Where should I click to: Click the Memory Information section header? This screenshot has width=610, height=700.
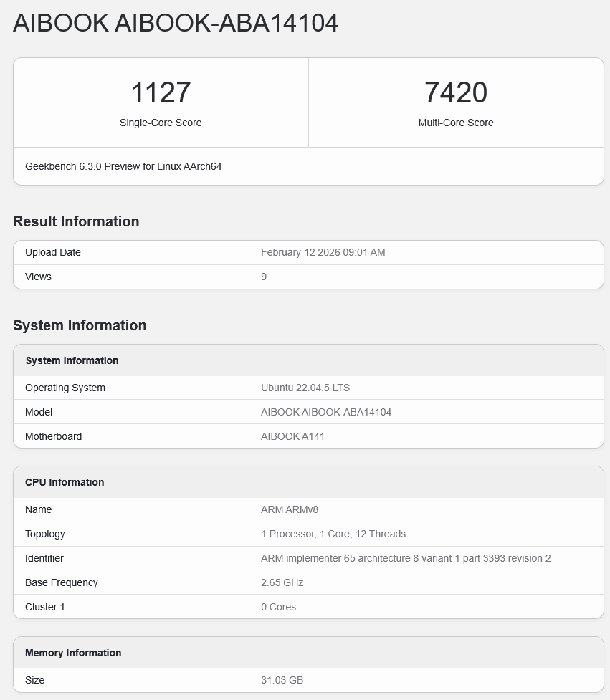(72, 653)
